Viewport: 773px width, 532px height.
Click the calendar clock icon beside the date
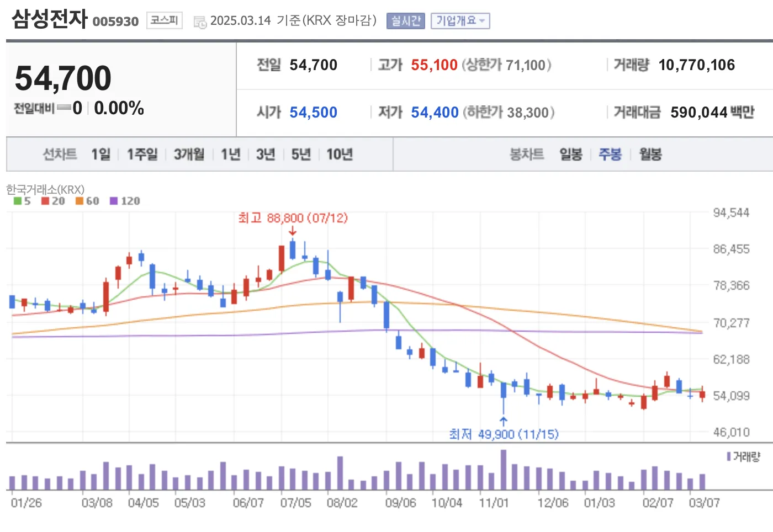(x=200, y=22)
